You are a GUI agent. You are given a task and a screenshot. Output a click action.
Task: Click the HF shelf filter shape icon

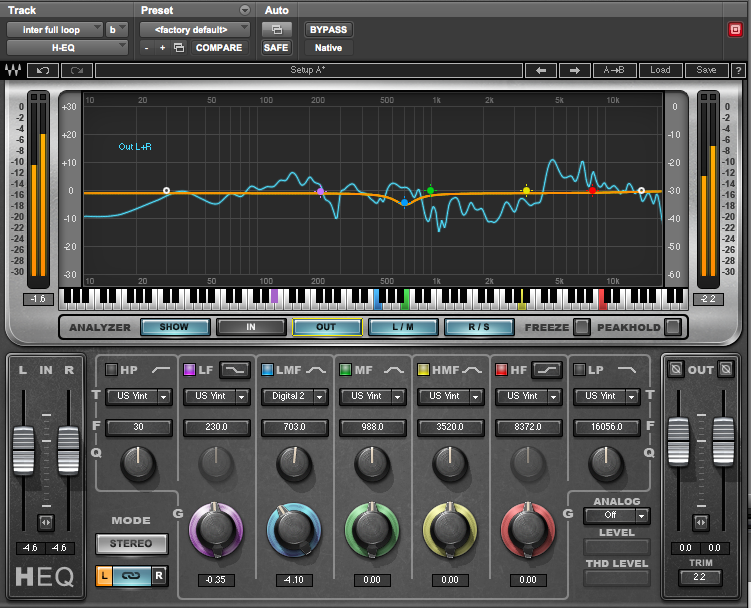pyautogui.click(x=546, y=369)
